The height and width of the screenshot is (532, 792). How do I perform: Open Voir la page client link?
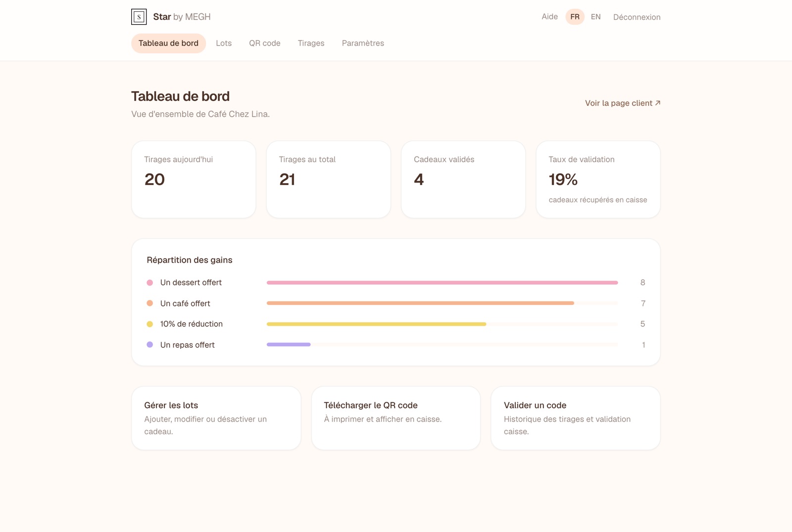click(623, 103)
